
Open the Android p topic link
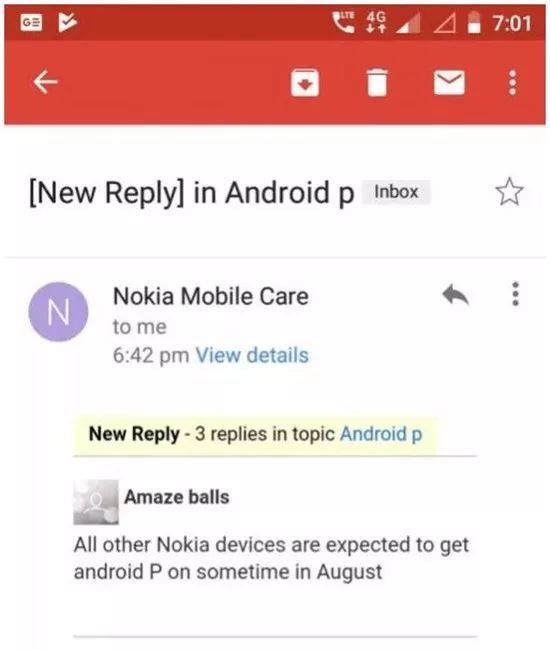click(381, 434)
